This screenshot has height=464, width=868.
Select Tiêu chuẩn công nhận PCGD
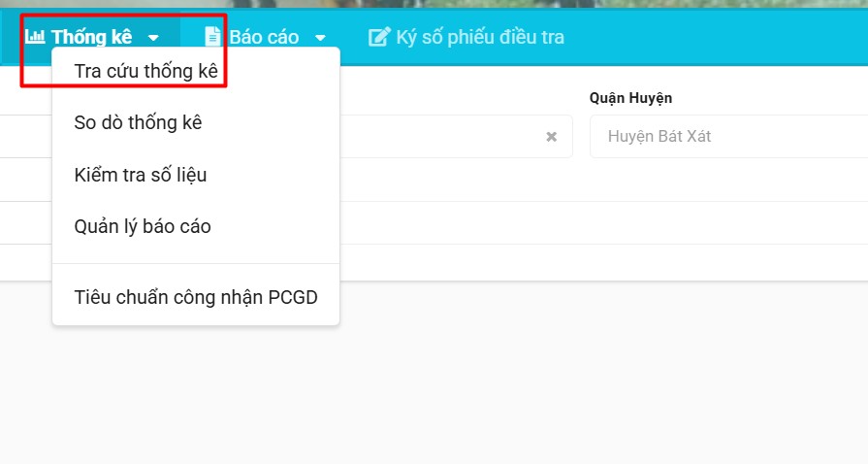point(196,296)
